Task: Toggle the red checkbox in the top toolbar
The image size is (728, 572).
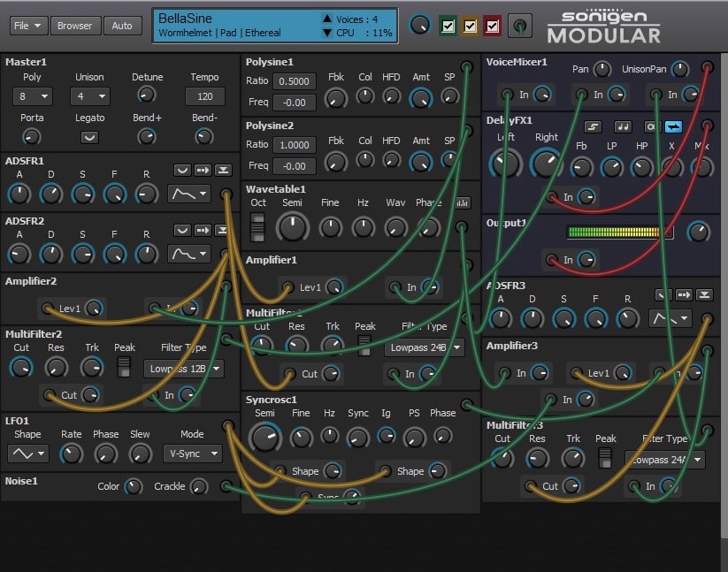Action: point(493,27)
